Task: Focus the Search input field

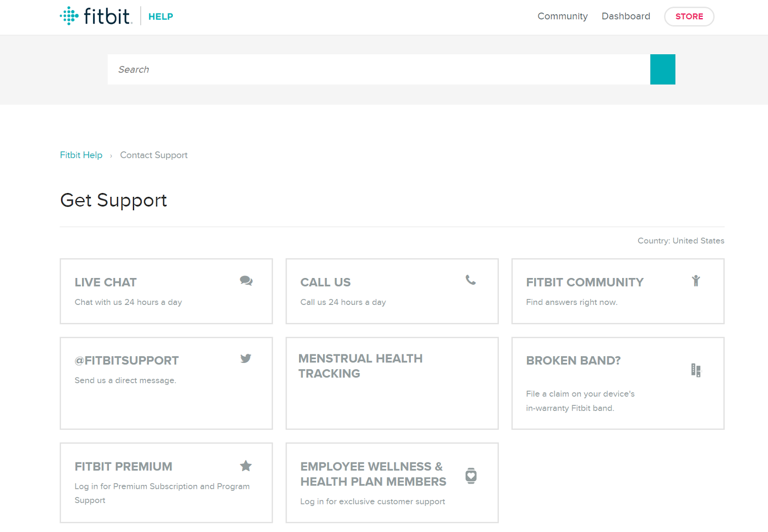Action: [379, 70]
